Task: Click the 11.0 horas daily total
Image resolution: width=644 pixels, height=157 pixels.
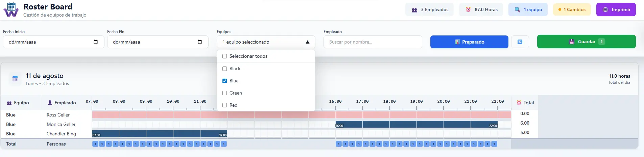Action: click(x=620, y=76)
